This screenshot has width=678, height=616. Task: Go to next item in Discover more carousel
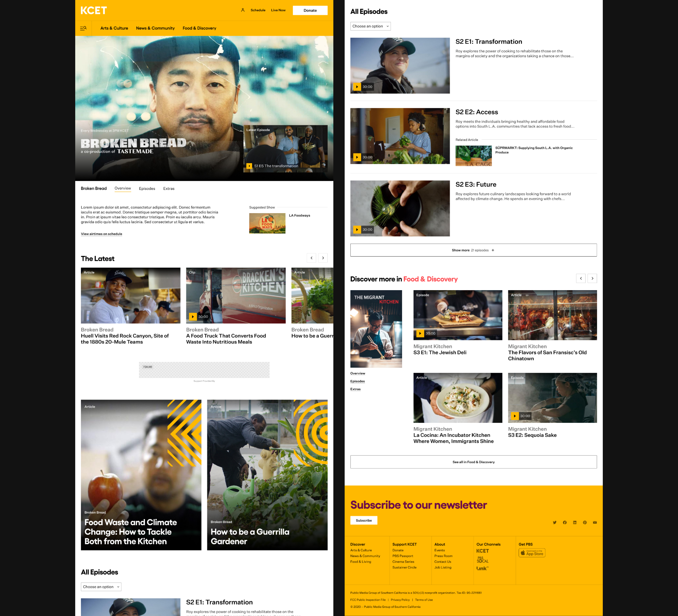point(592,279)
